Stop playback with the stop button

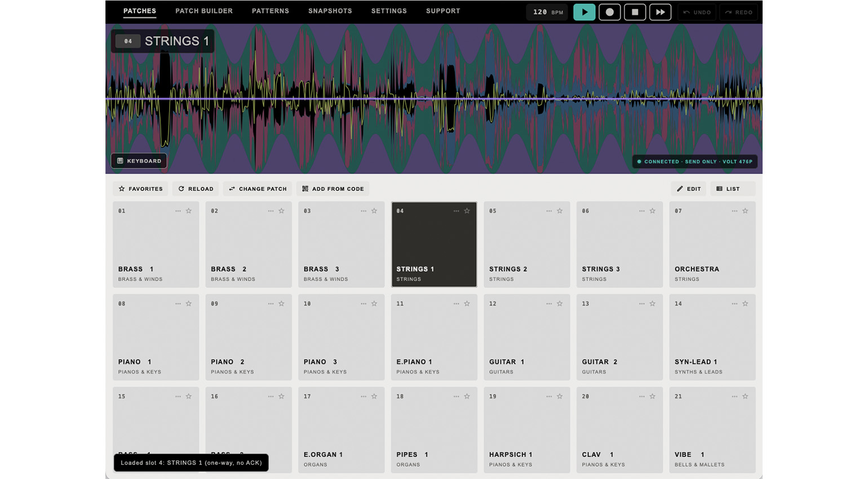[x=635, y=12]
